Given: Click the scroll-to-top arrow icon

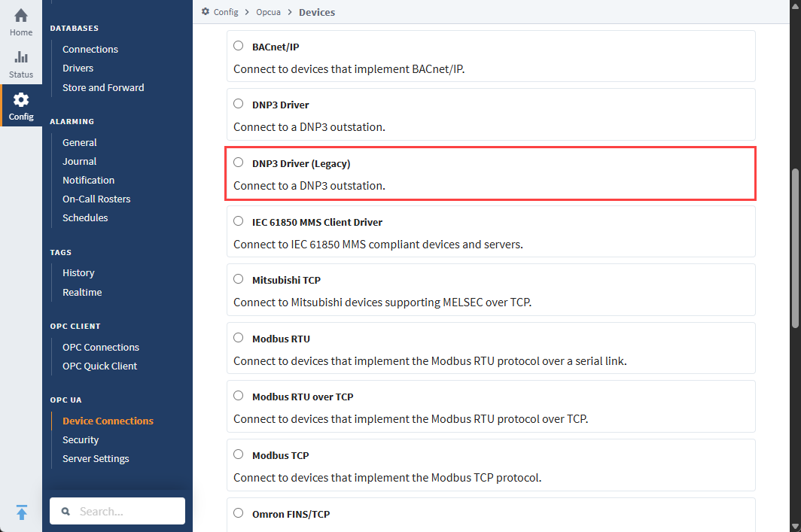Looking at the screenshot, I should pyautogui.click(x=21, y=512).
